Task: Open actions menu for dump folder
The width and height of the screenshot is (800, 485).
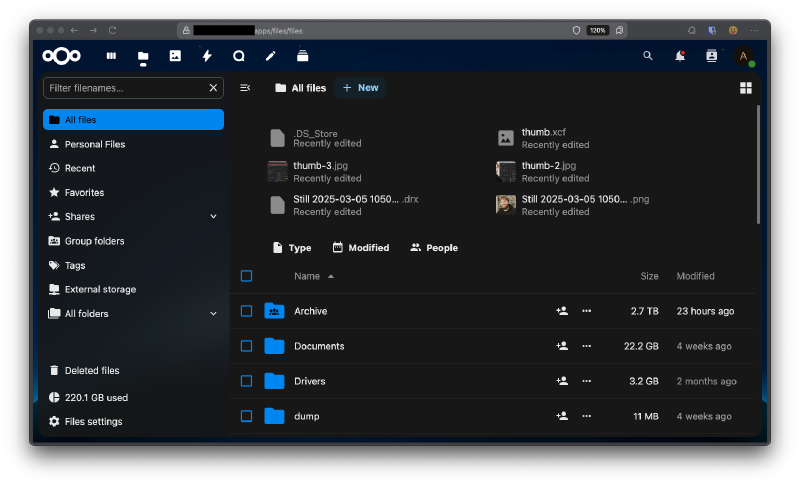Action: [587, 416]
